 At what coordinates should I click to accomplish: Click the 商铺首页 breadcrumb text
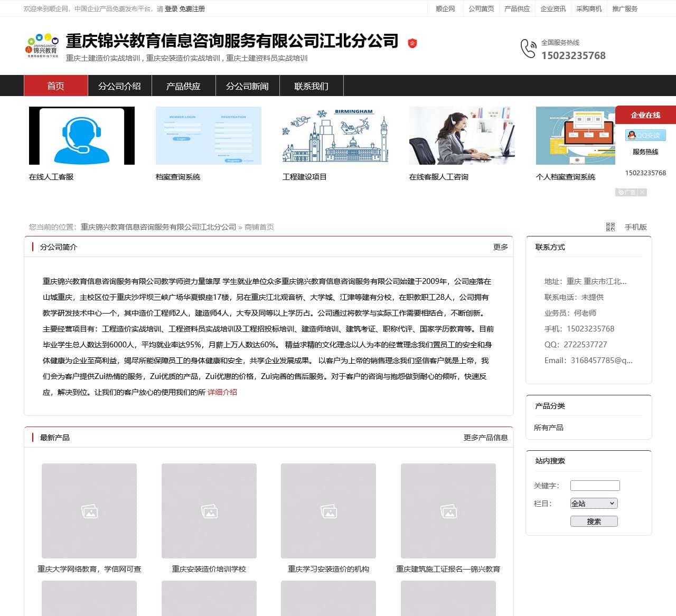coord(259,227)
